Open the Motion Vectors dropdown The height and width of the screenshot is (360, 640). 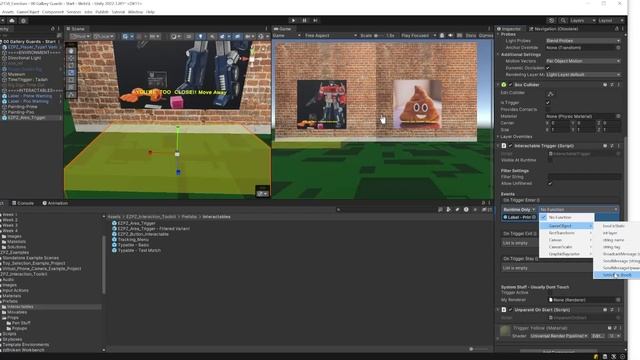coord(583,61)
